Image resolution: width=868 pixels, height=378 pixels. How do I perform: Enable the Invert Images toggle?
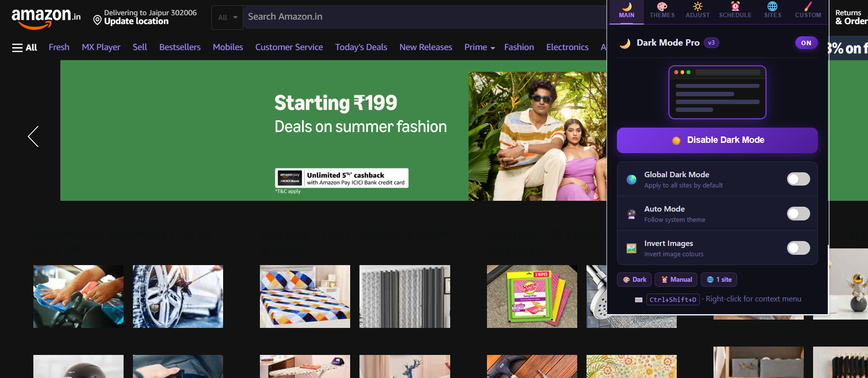(x=798, y=248)
